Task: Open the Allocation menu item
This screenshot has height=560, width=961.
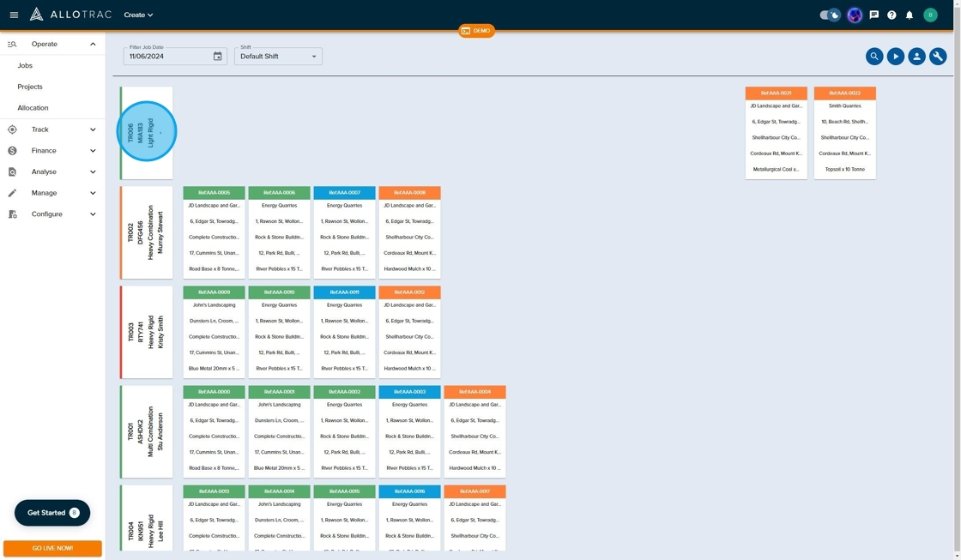Action: [33, 108]
